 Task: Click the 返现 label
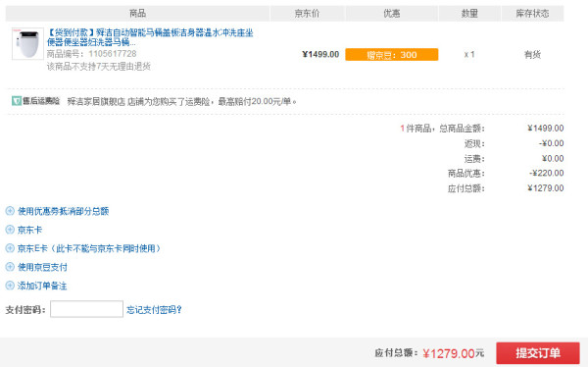click(x=474, y=144)
